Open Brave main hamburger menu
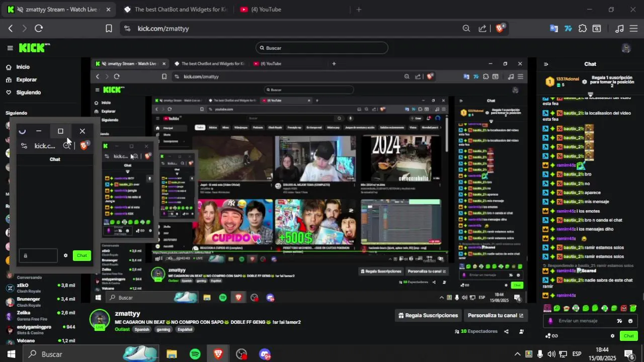The width and height of the screenshot is (644, 362). 633,29
